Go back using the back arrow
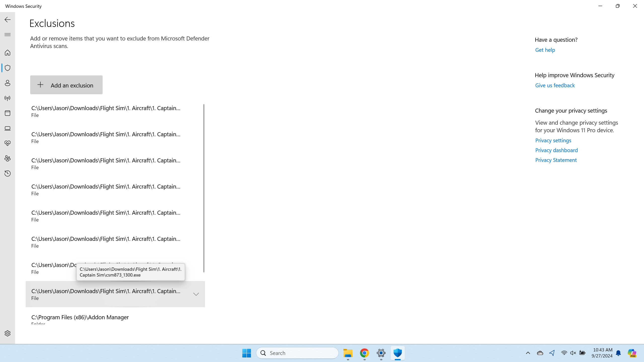 (x=8, y=19)
